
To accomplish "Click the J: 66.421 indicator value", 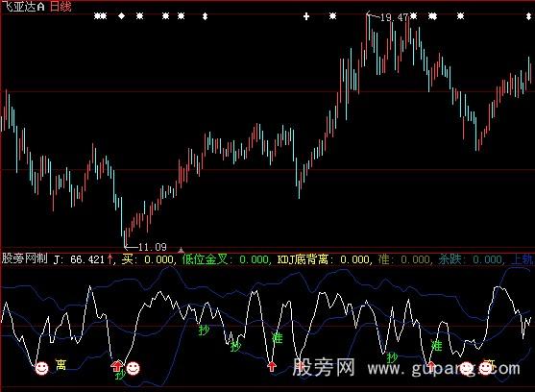I will (x=79, y=259).
